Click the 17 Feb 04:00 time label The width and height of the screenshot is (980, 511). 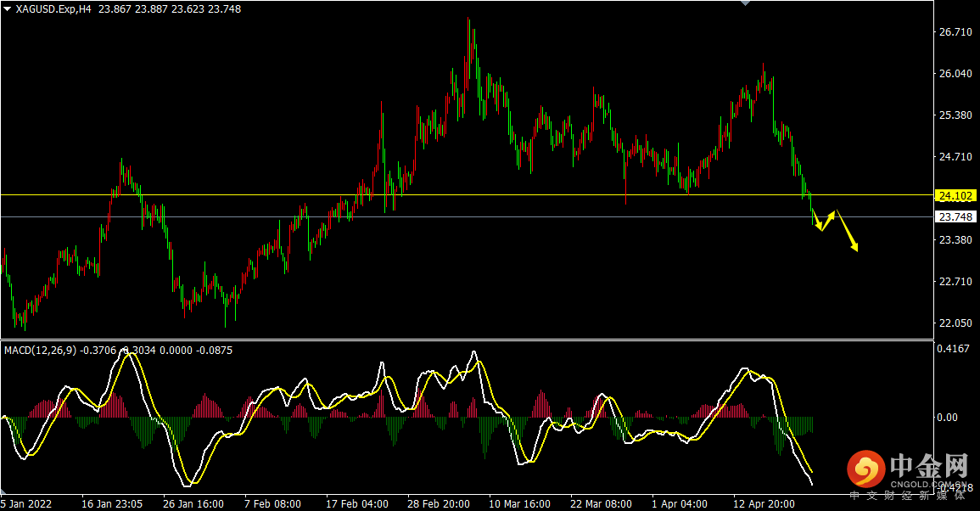(x=357, y=504)
